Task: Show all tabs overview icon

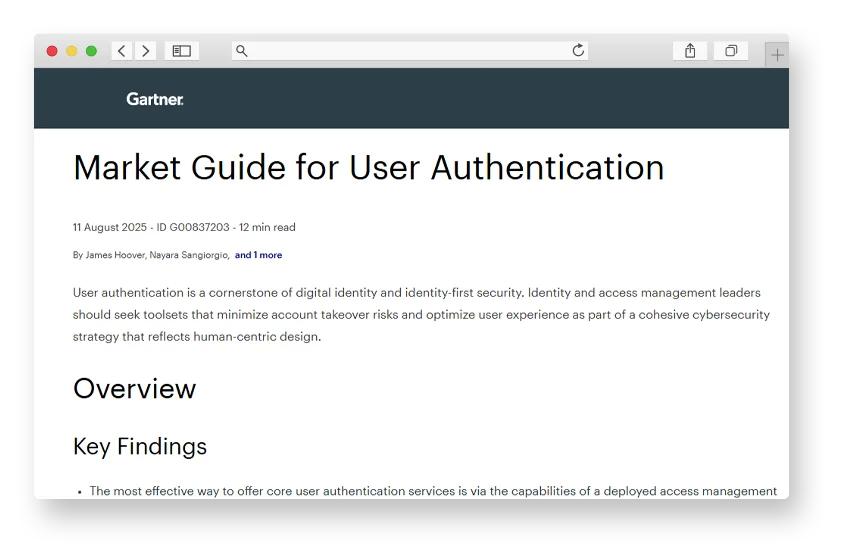Action: point(731,51)
